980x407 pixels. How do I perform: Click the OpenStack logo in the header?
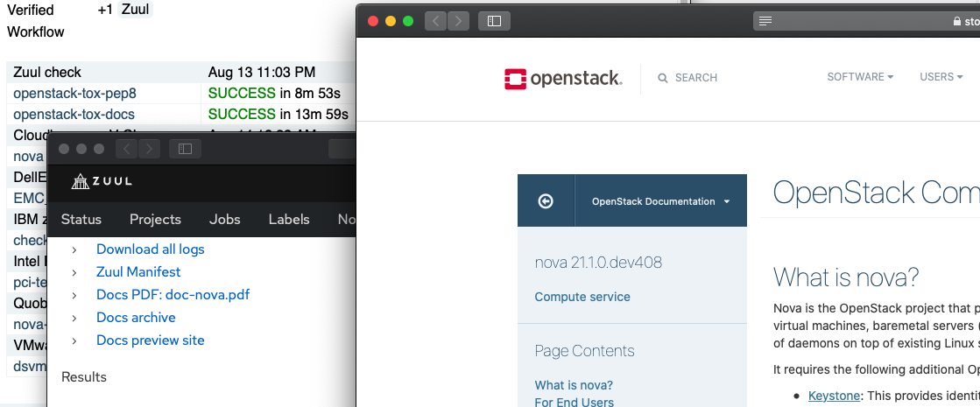point(563,79)
